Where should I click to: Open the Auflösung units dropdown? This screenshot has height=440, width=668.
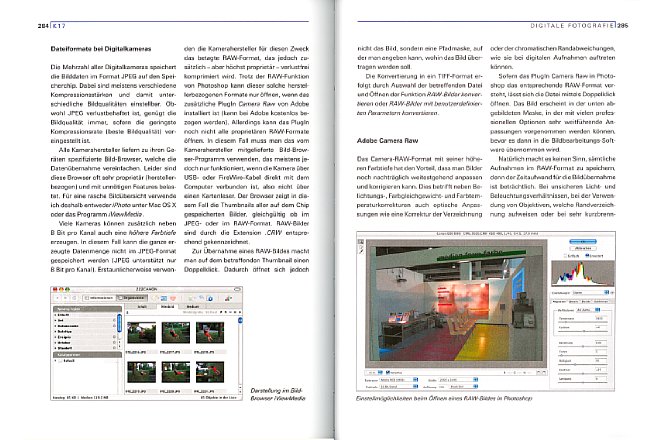(x=464, y=386)
